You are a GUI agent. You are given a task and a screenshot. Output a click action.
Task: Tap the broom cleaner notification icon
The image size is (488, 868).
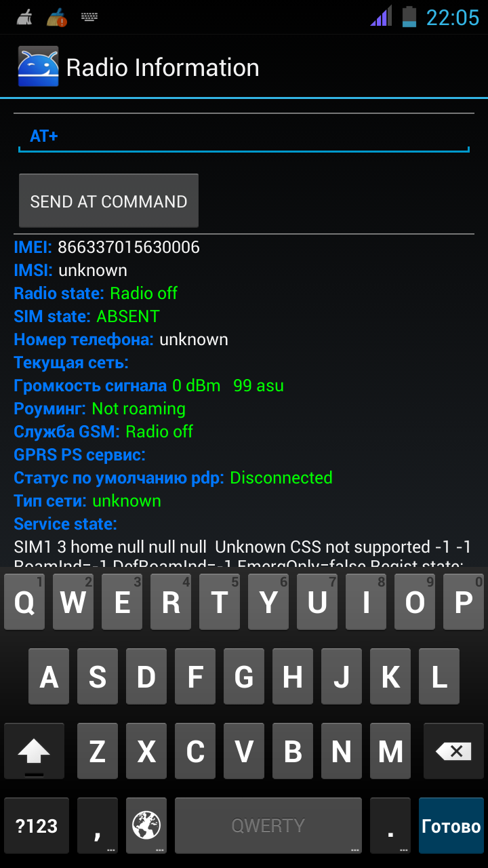tap(24, 17)
